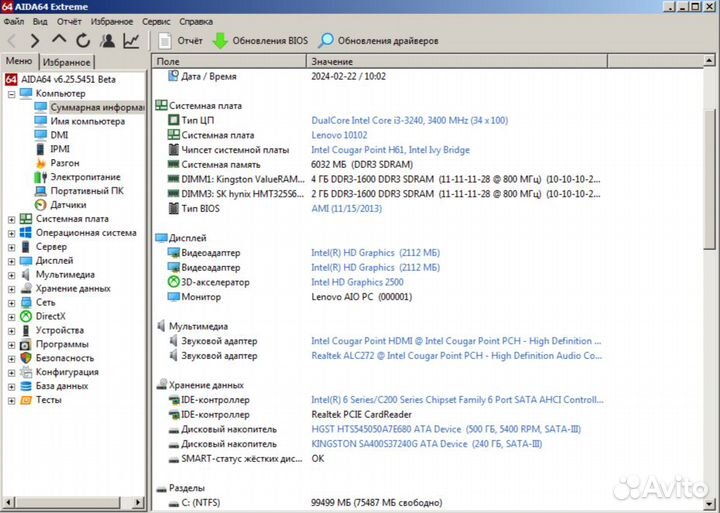Open the graph chart toolbar icon

[x=132, y=41]
